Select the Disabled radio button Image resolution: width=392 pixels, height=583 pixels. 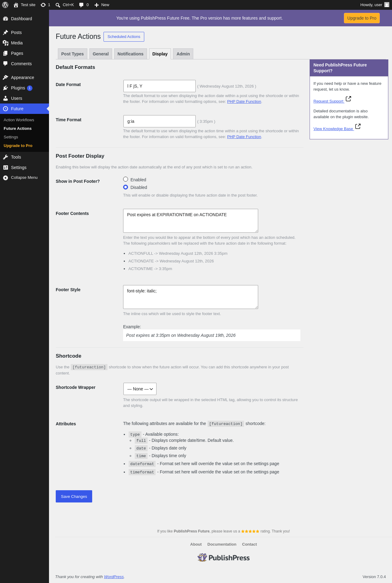[x=126, y=187]
